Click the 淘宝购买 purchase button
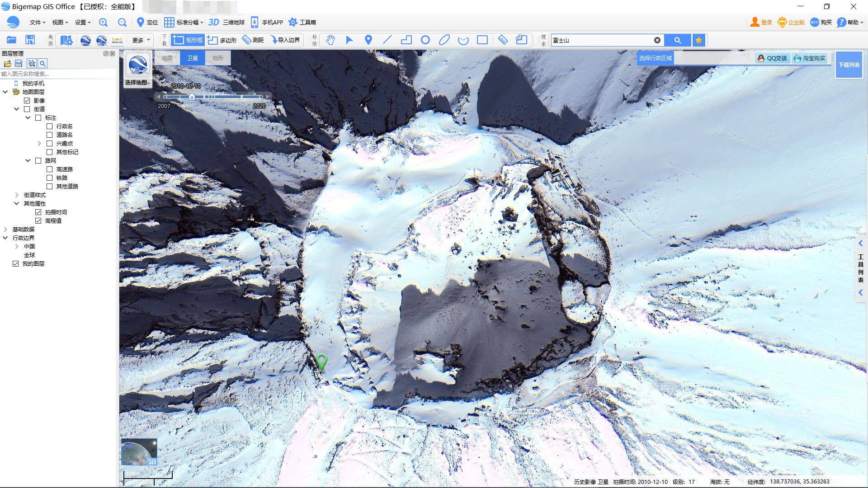 coord(810,58)
